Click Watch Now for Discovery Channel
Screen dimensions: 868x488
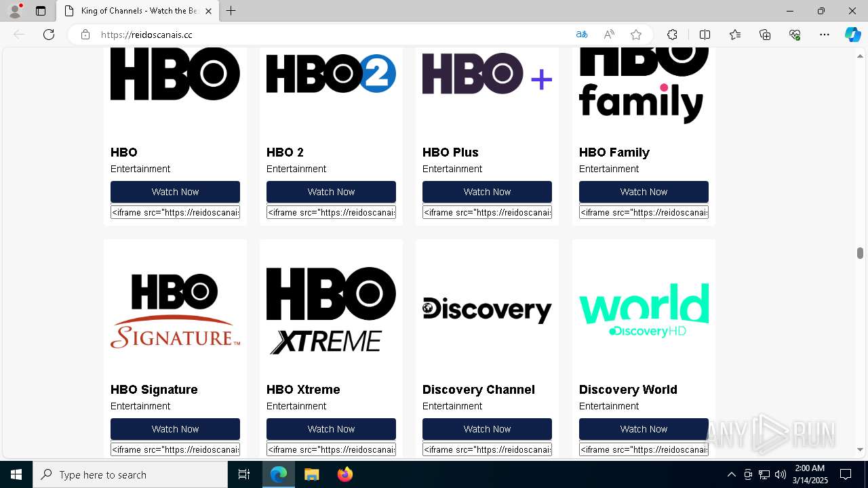[487, 429]
